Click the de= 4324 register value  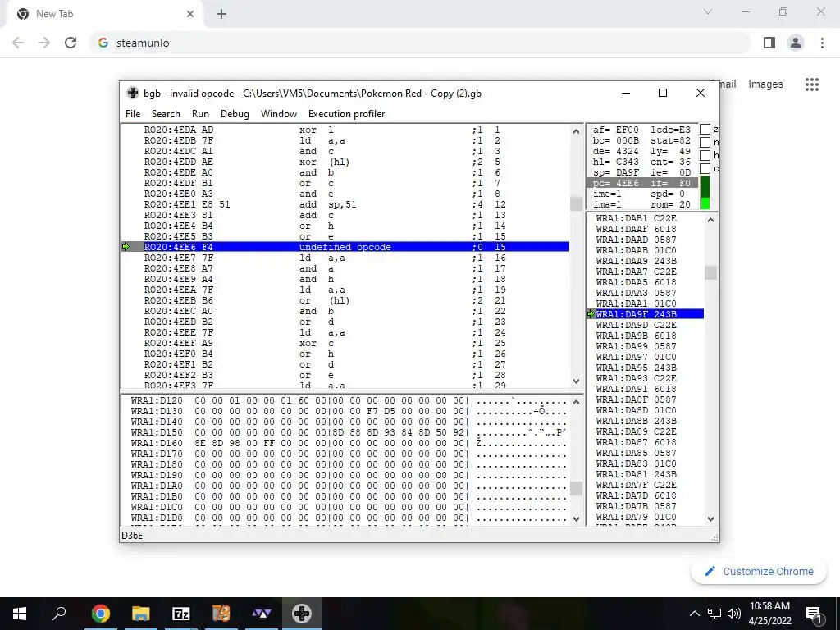coord(615,151)
